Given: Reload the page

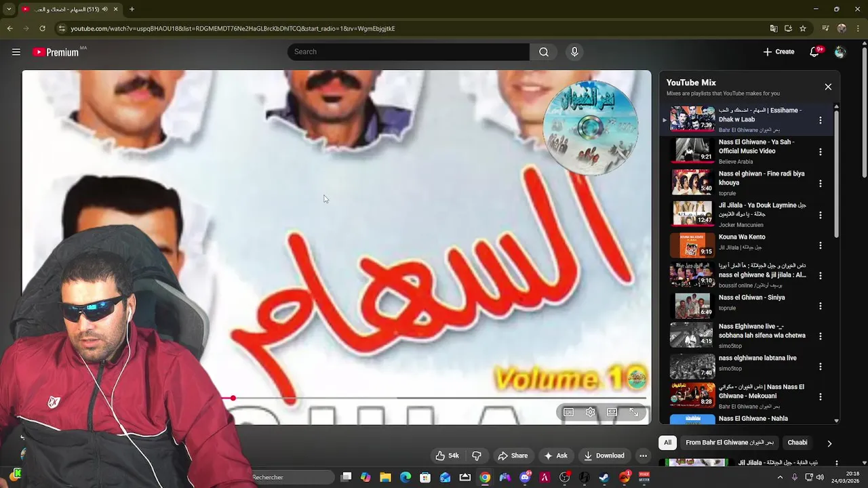Looking at the screenshot, I should [42, 28].
